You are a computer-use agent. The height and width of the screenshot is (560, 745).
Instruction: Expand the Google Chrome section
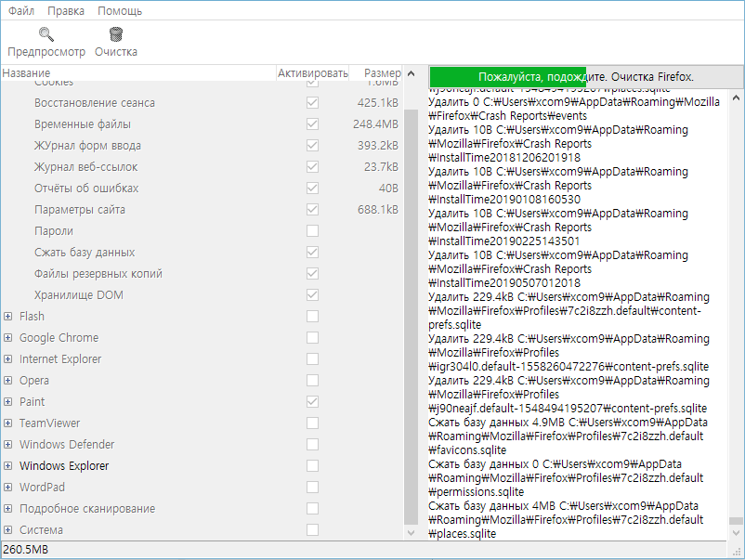(8, 337)
